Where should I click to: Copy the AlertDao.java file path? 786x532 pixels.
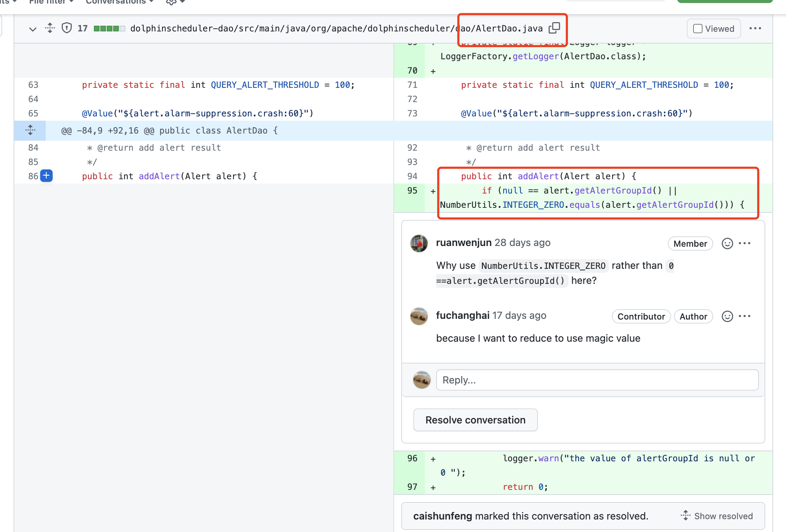554,28
